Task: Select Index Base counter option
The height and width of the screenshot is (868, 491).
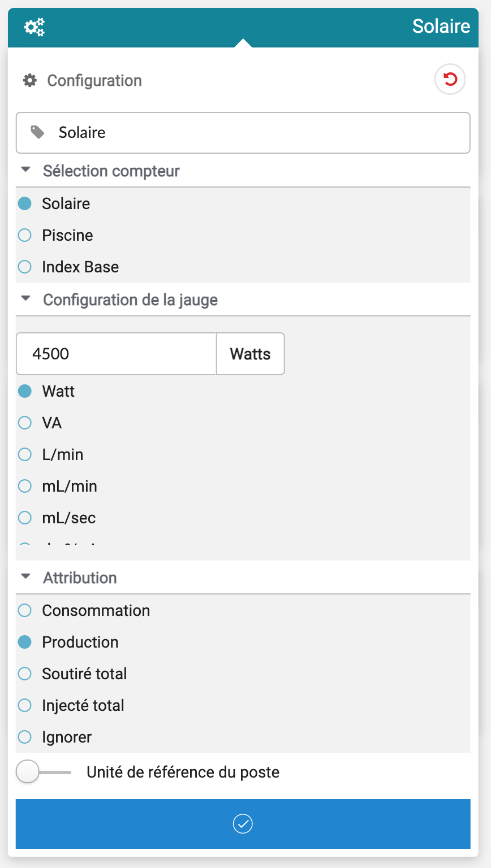Action: pyautogui.click(x=25, y=267)
